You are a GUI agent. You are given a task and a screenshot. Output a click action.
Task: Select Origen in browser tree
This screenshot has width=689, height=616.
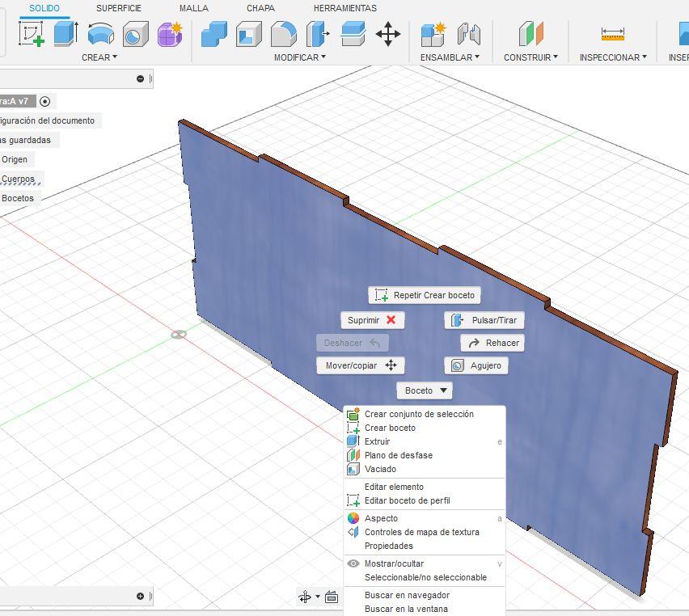point(15,159)
